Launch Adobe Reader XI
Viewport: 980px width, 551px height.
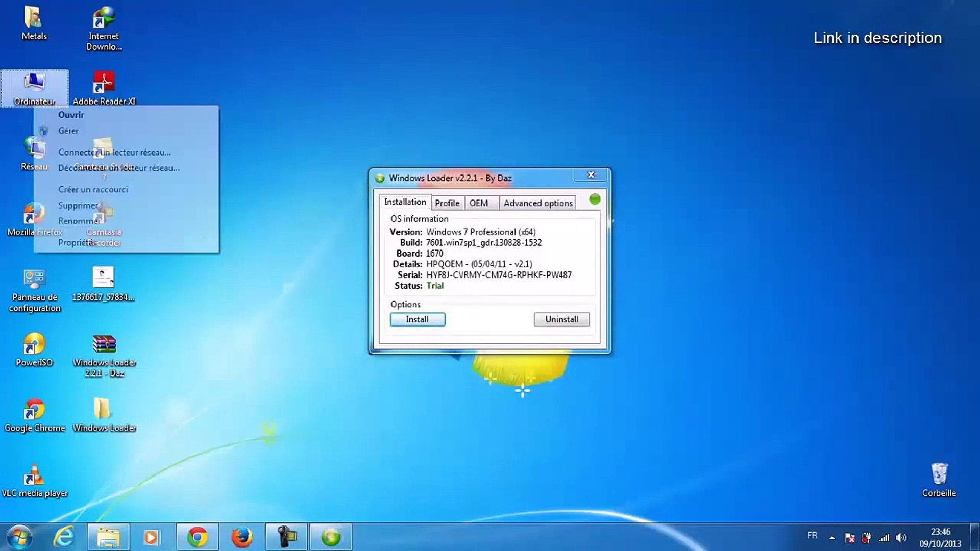coord(104,82)
